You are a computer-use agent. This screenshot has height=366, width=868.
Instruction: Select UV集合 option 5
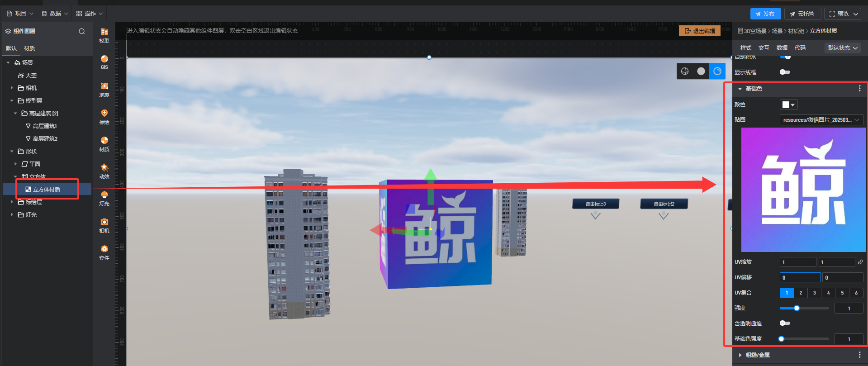842,293
